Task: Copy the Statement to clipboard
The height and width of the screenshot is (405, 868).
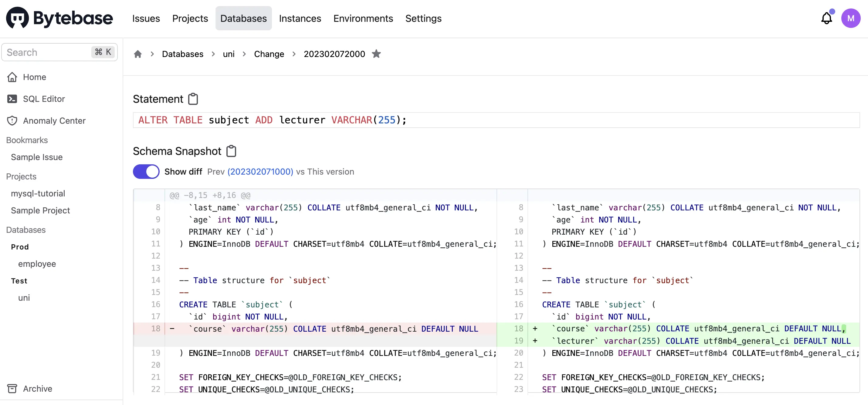Action: (x=193, y=99)
